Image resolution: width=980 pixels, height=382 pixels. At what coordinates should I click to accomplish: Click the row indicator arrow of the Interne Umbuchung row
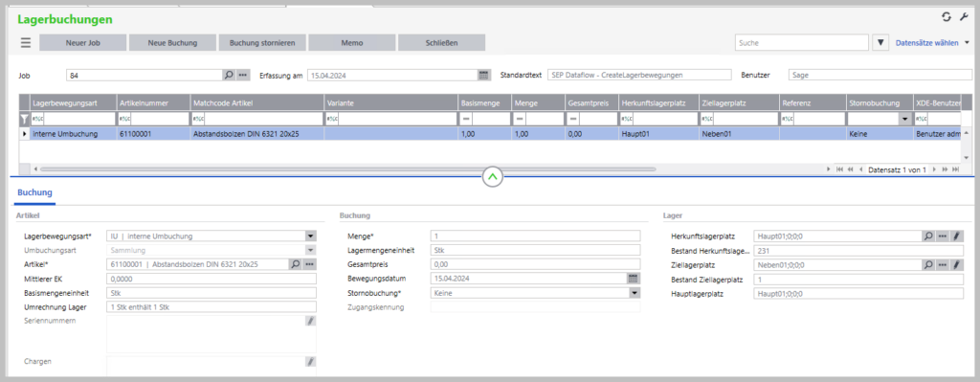(25, 134)
